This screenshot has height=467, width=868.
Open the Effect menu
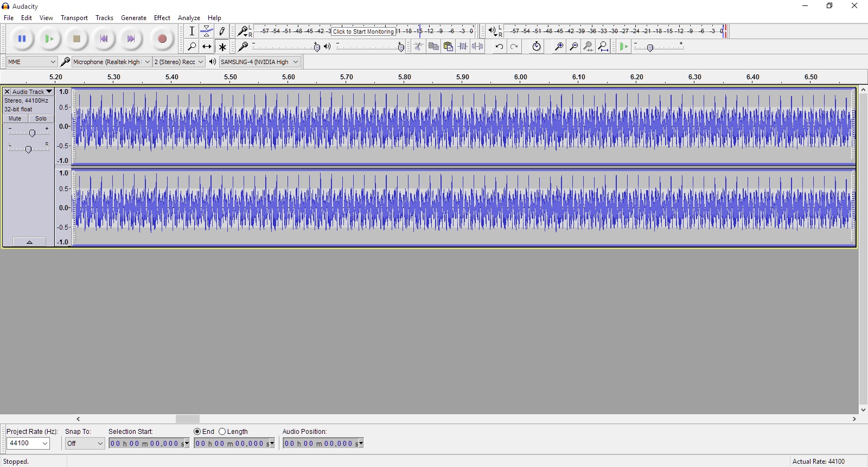point(162,18)
